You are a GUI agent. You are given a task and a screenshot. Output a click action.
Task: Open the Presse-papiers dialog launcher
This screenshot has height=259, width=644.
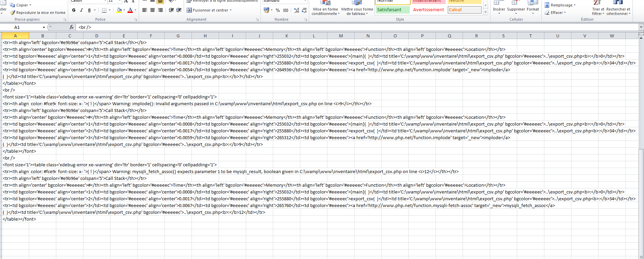[x=65, y=20]
